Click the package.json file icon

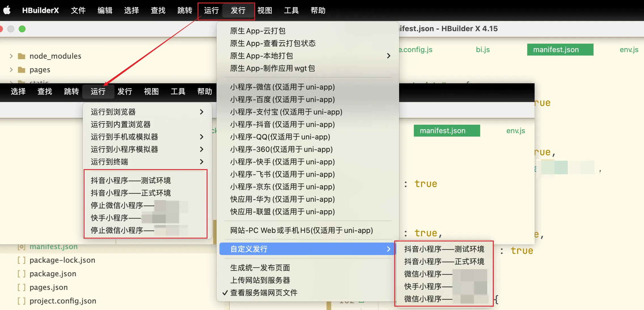tap(22, 274)
